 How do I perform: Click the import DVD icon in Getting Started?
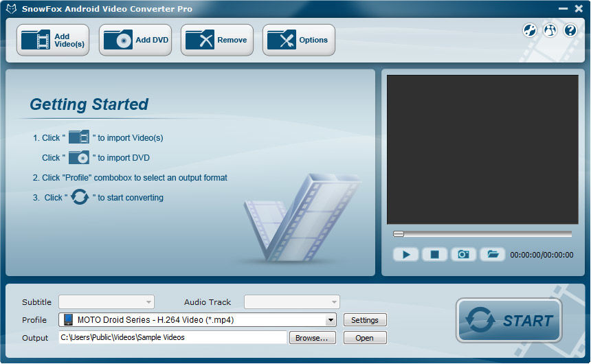[x=79, y=157]
